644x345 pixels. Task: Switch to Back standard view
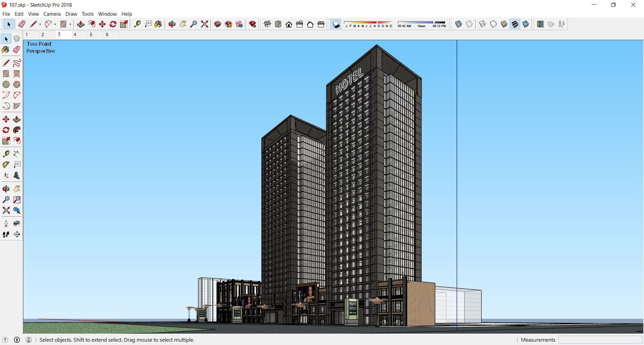click(310, 24)
